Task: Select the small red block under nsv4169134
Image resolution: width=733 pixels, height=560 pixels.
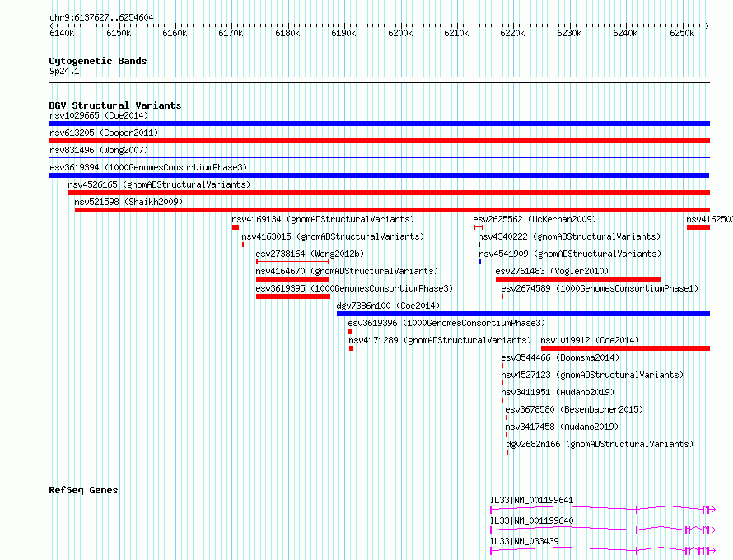Action: (236, 227)
